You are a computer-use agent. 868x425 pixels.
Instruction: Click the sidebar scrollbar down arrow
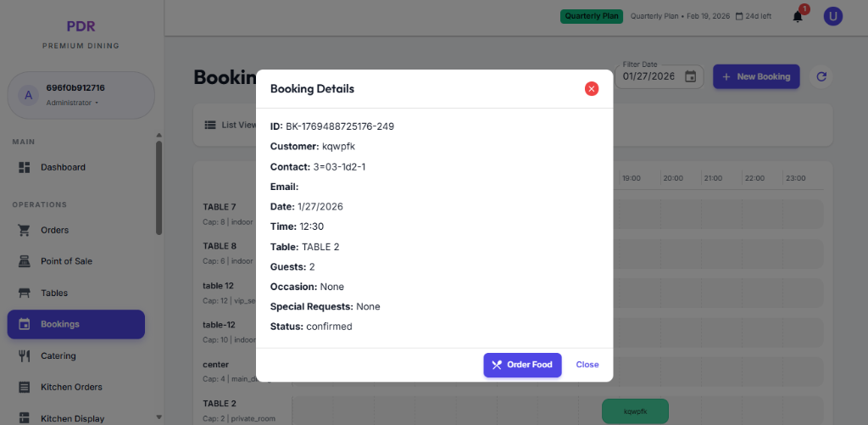(159, 417)
